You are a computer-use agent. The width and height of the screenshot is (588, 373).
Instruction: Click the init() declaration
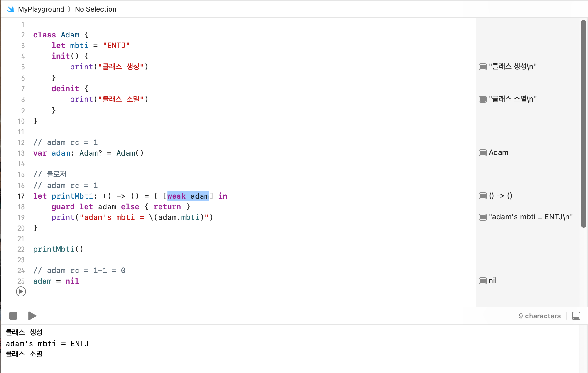click(x=65, y=56)
